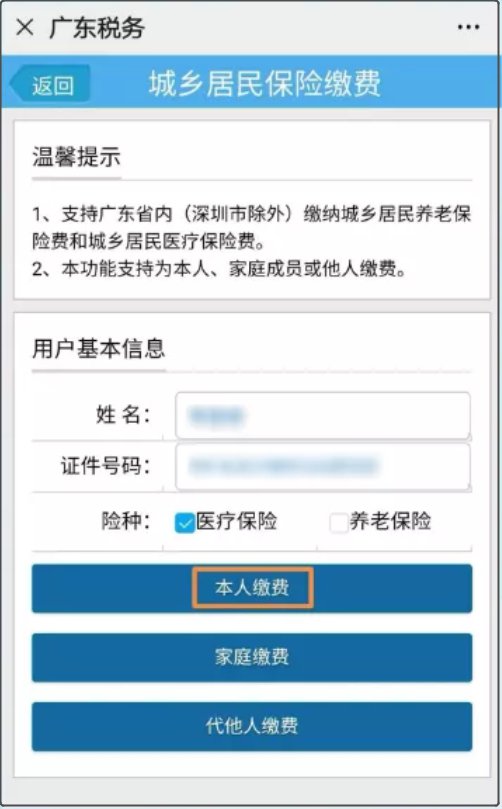Click the 广东税务 title text

click(x=96, y=28)
